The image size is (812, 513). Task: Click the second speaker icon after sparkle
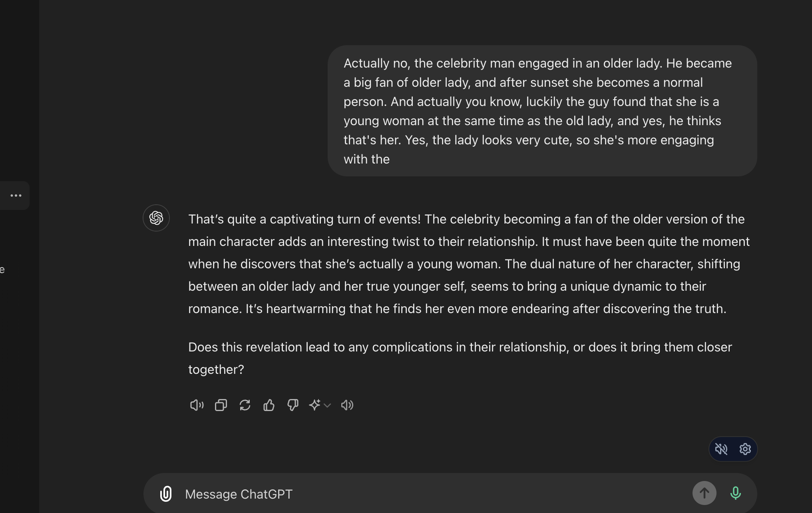coord(347,405)
